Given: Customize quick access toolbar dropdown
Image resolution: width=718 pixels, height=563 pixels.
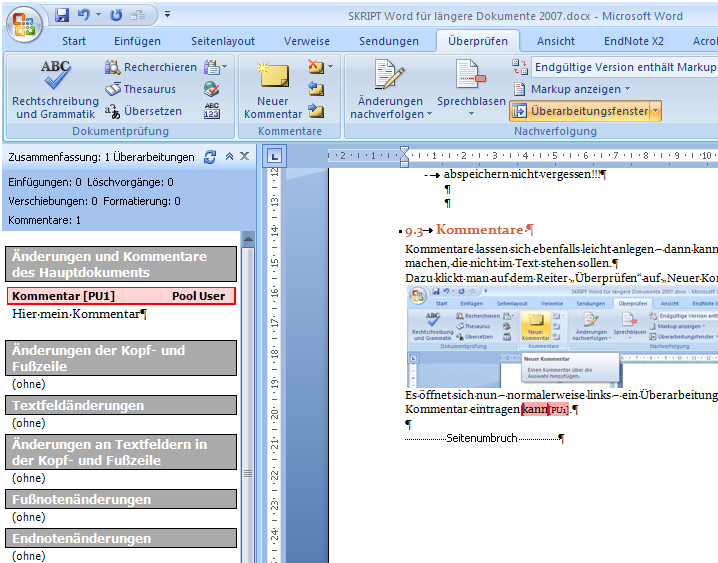Looking at the screenshot, I should click(168, 15).
